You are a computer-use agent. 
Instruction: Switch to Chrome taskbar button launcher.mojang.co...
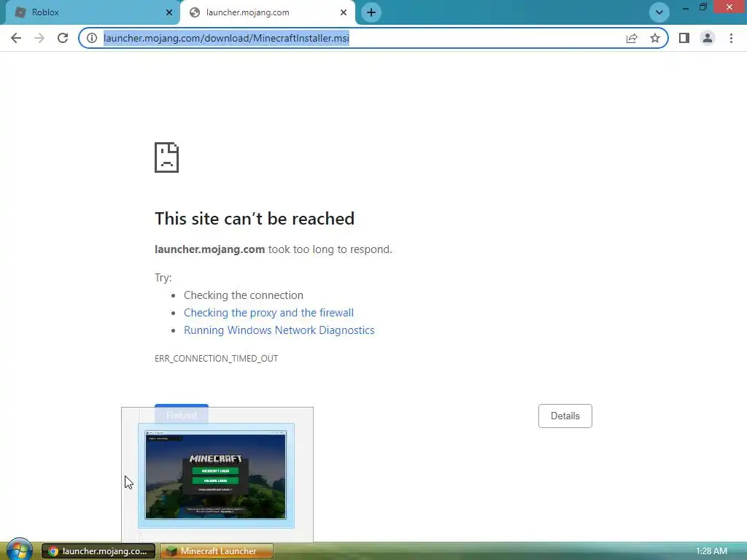pos(98,551)
